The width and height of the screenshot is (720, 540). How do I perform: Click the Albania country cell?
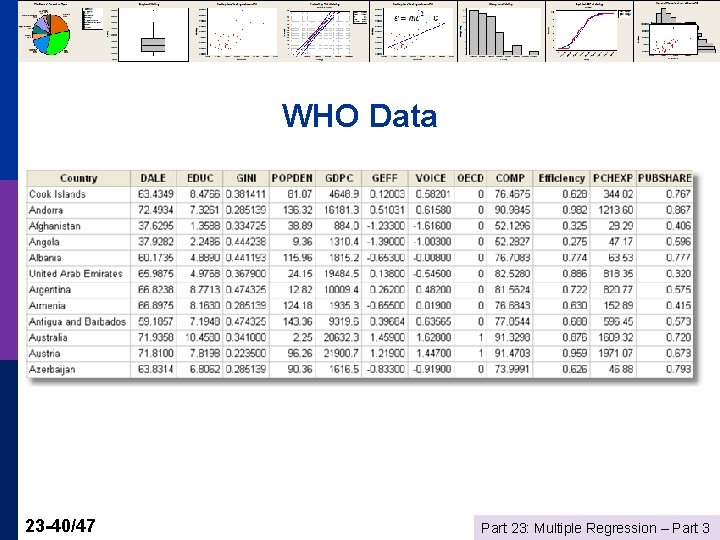[79, 258]
